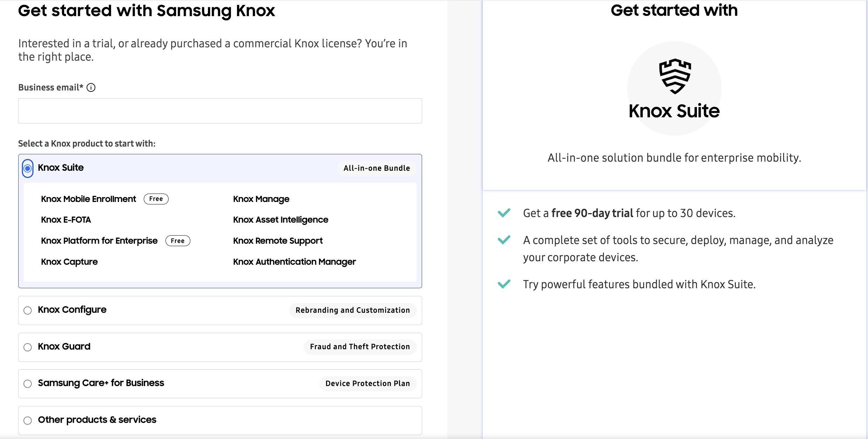The height and width of the screenshot is (439, 868).
Task: Click the large Knox Suite title in right panel
Action: click(674, 111)
